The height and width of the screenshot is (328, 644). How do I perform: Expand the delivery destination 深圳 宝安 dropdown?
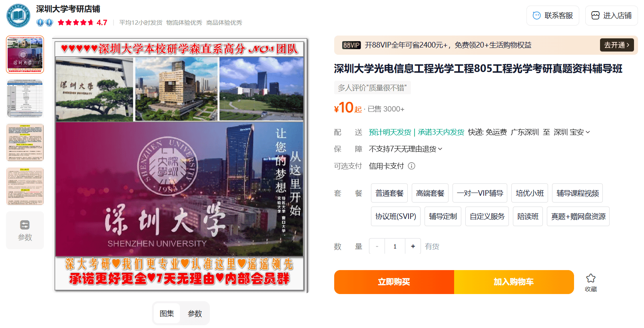pyautogui.click(x=572, y=132)
